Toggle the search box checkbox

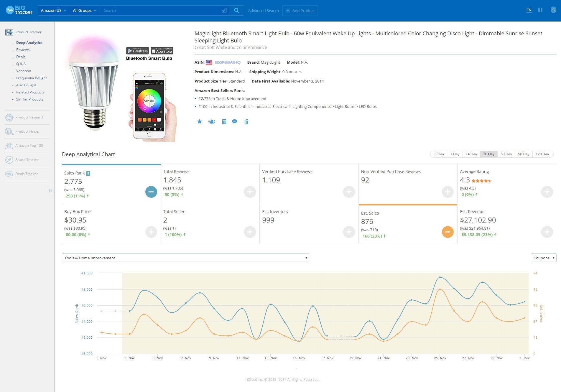pos(224,10)
